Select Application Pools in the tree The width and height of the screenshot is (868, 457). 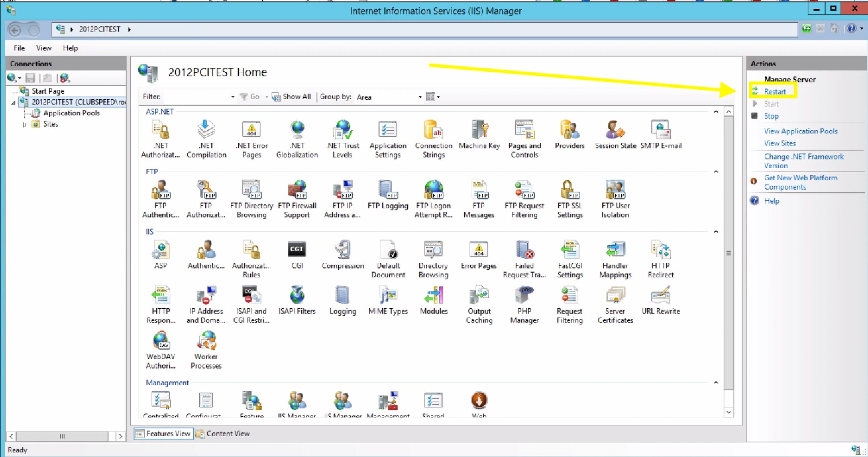[x=71, y=113]
